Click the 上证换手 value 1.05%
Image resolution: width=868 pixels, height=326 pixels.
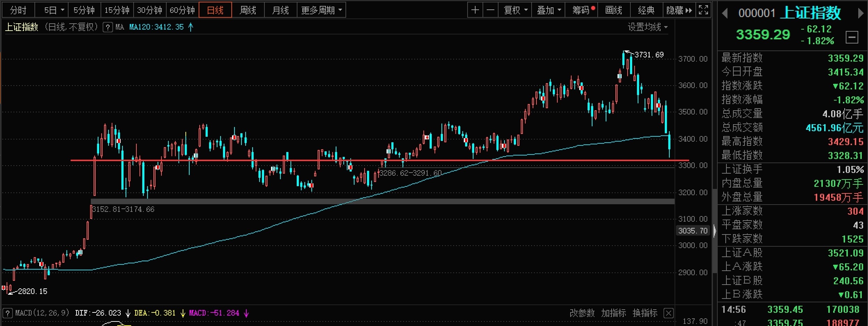pyautogui.click(x=850, y=169)
